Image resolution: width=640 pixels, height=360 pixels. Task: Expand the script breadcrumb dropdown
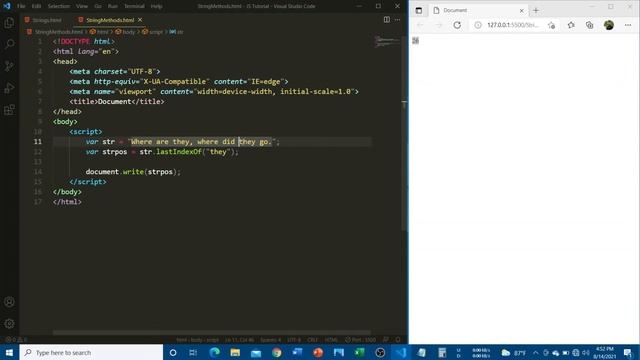pos(152,31)
